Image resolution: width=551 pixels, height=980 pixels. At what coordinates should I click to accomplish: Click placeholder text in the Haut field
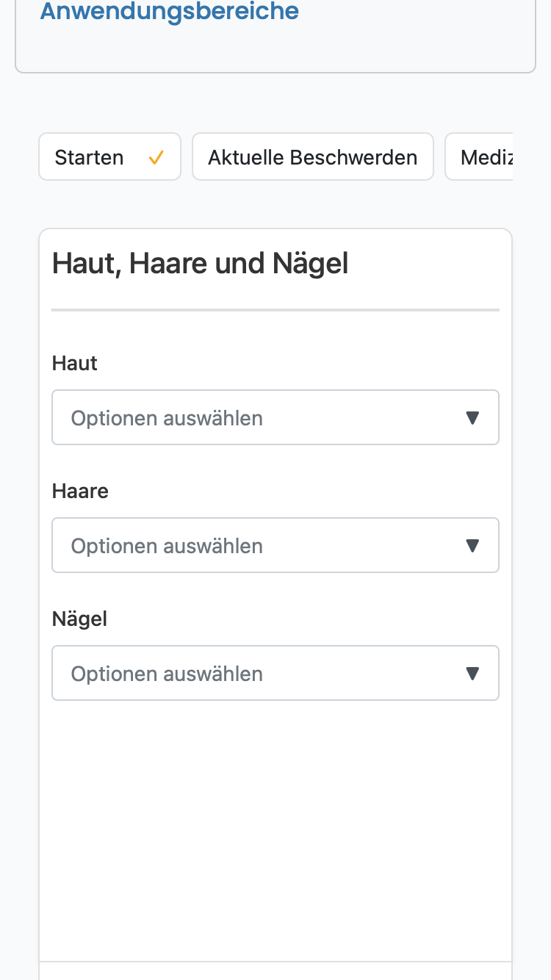pos(167,418)
